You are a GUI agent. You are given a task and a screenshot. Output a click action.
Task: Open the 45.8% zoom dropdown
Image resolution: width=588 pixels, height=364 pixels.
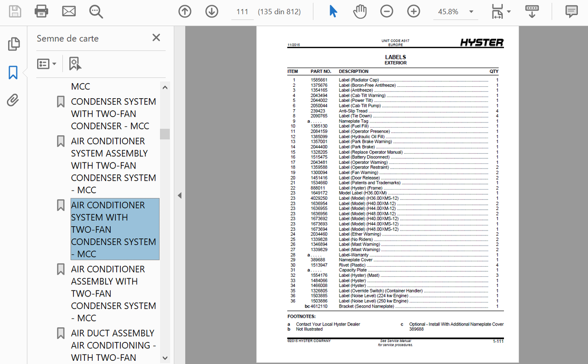[x=471, y=12]
